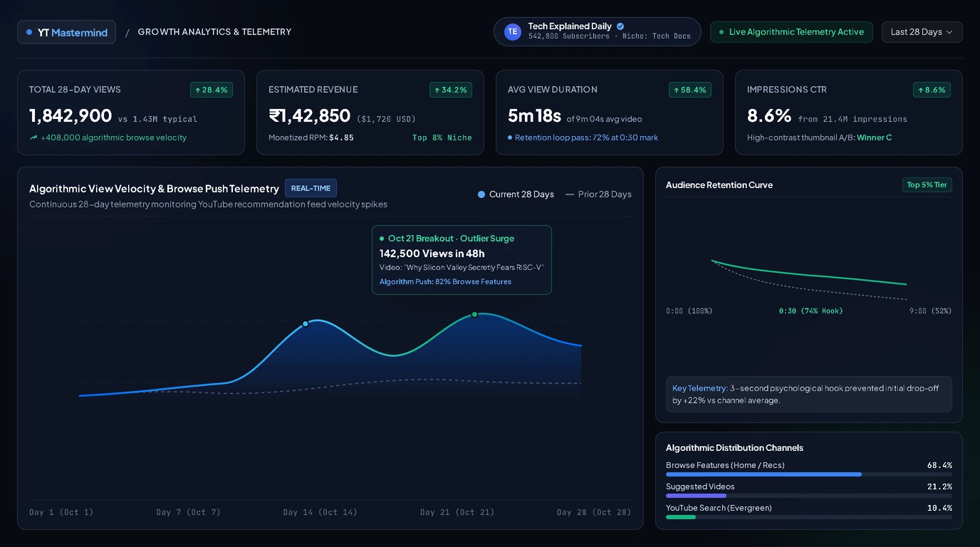Click the REAL-TIME badge
Image resolution: width=980 pixels, height=547 pixels.
click(x=311, y=188)
